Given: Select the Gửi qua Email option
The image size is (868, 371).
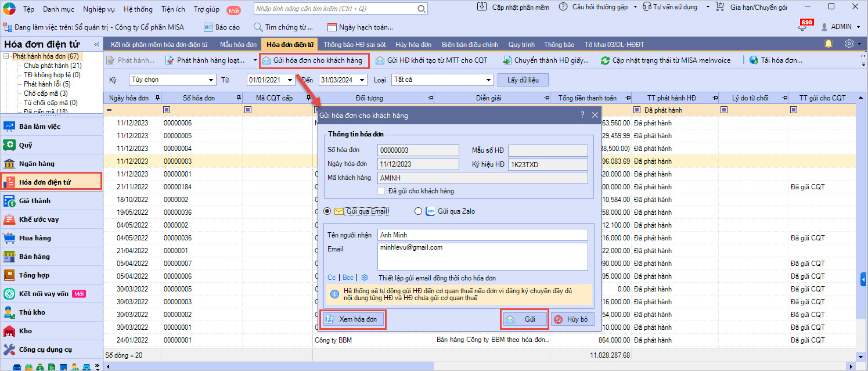Looking at the screenshot, I should pyautogui.click(x=328, y=211).
